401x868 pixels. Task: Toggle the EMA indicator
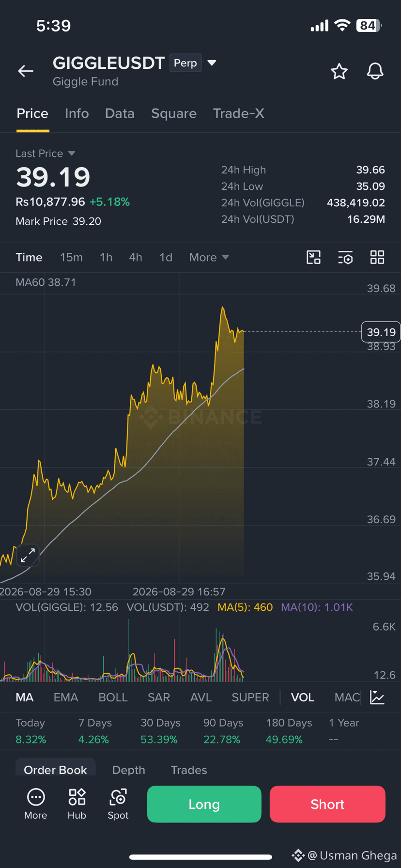pyautogui.click(x=66, y=697)
